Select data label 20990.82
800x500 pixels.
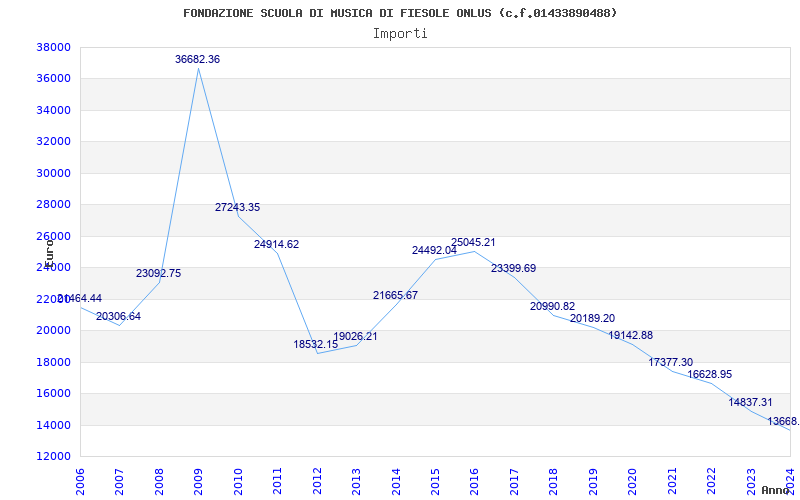553,307
